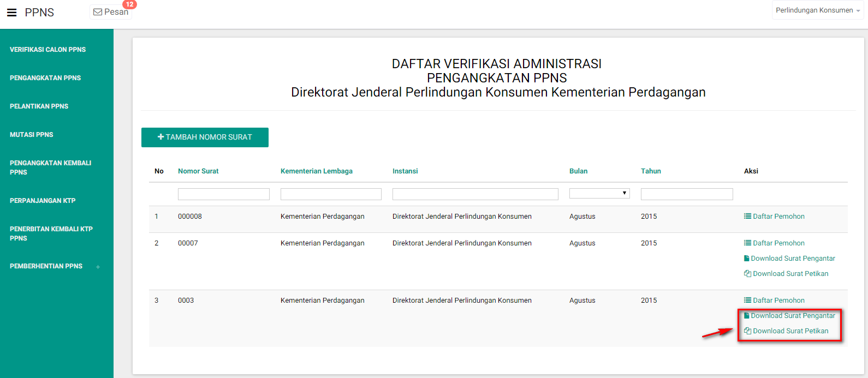Toggle the hamburger sidebar menu icon

pos(11,13)
